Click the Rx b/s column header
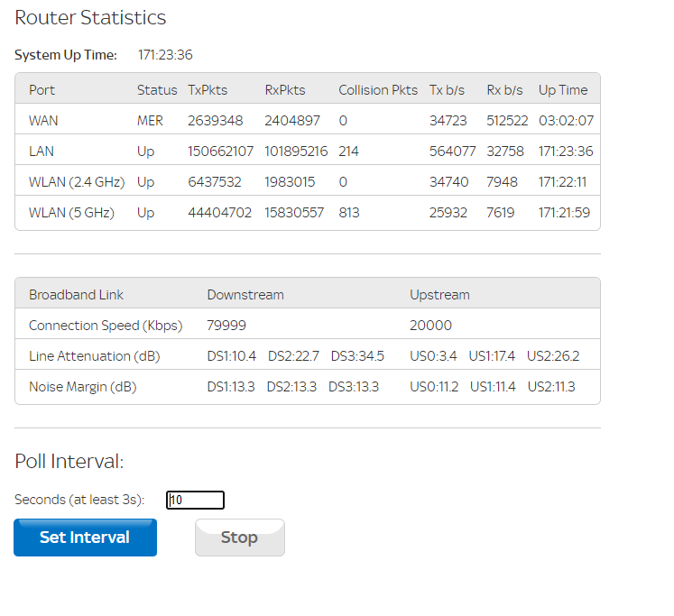 [504, 90]
